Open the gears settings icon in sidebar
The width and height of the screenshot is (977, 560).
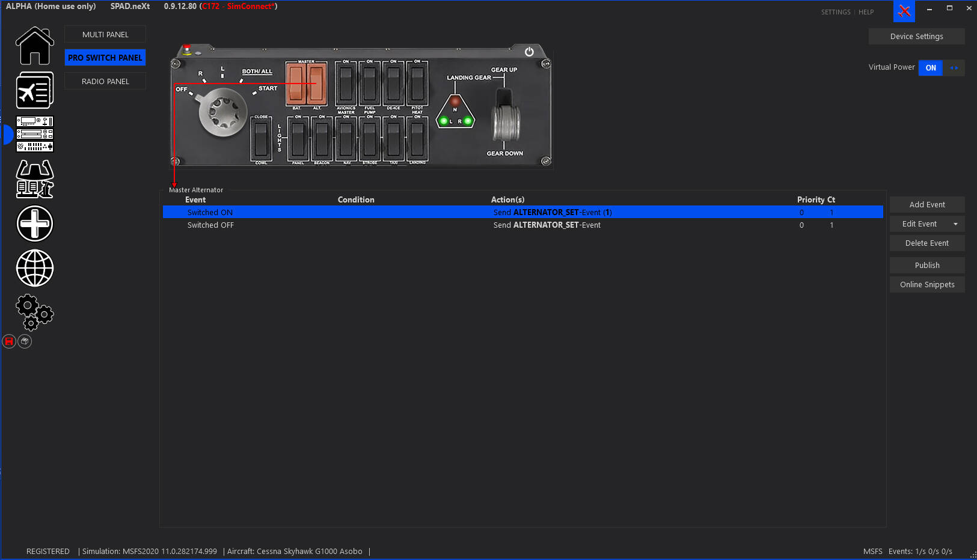point(34,312)
